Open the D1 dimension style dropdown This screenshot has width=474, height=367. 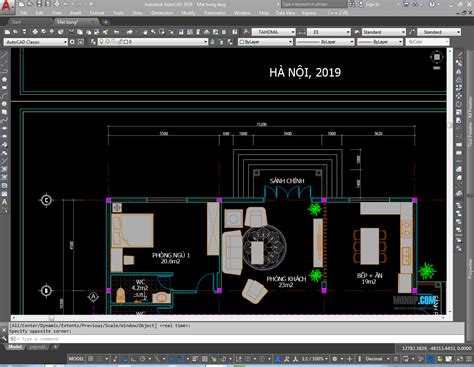pyautogui.click(x=328, y=32)
